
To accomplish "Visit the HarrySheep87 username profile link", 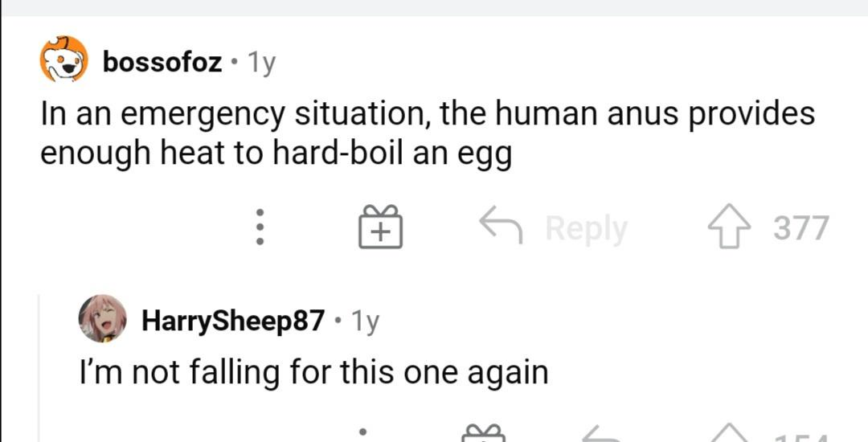I will (x=233, y=321).
